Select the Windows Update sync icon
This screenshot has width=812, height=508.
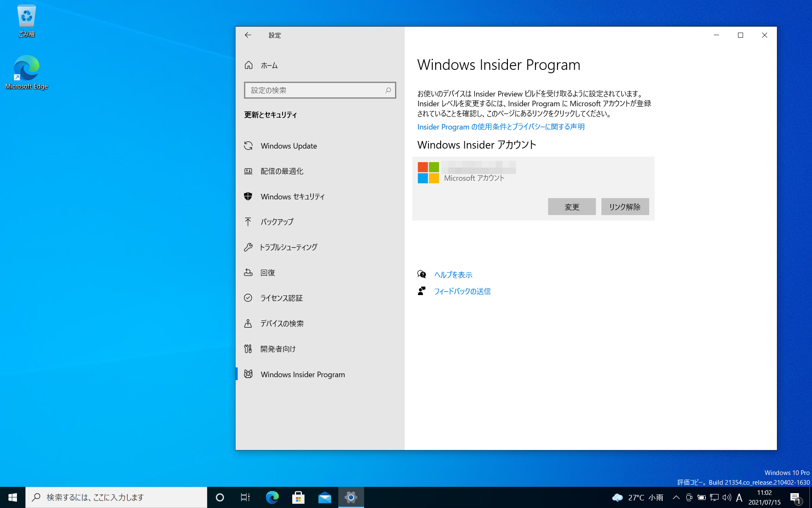click(x=248, y=146)
